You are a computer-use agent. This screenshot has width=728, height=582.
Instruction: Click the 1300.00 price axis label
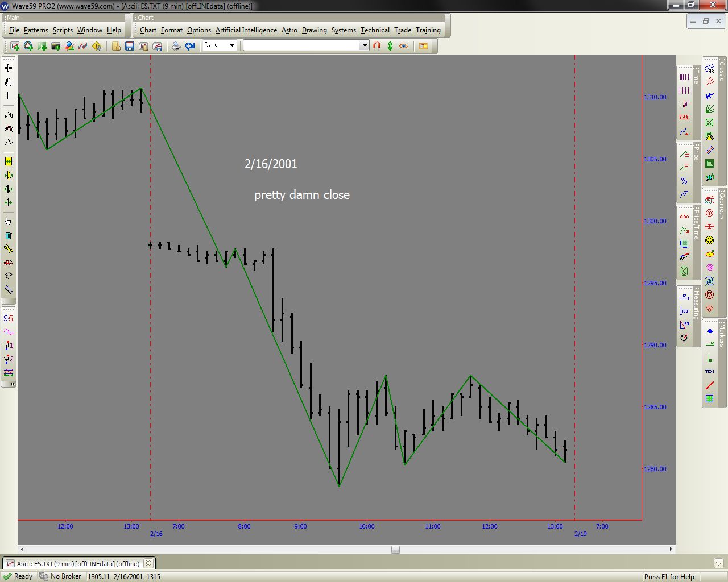[655, 221]
